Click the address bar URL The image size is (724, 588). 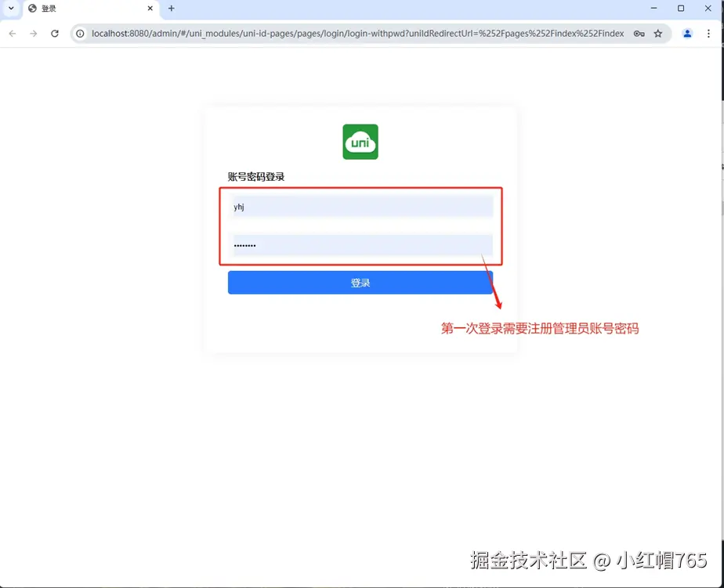(358, 33)
